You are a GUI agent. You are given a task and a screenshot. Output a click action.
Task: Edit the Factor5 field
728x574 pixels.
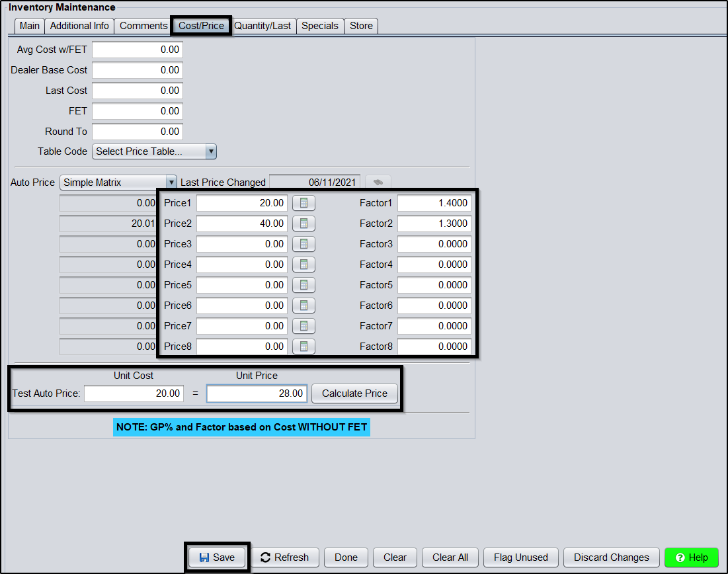pyautogui.click(x=434, y=284)
